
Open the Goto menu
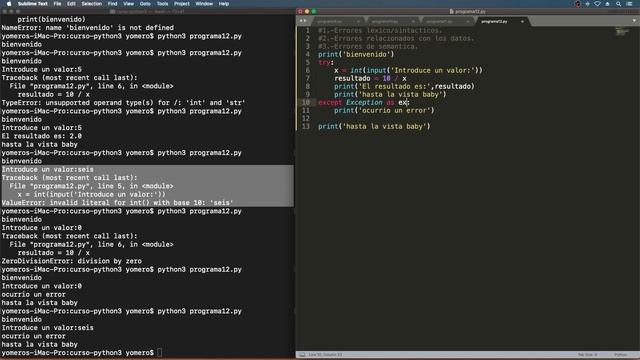pos(145,4)
